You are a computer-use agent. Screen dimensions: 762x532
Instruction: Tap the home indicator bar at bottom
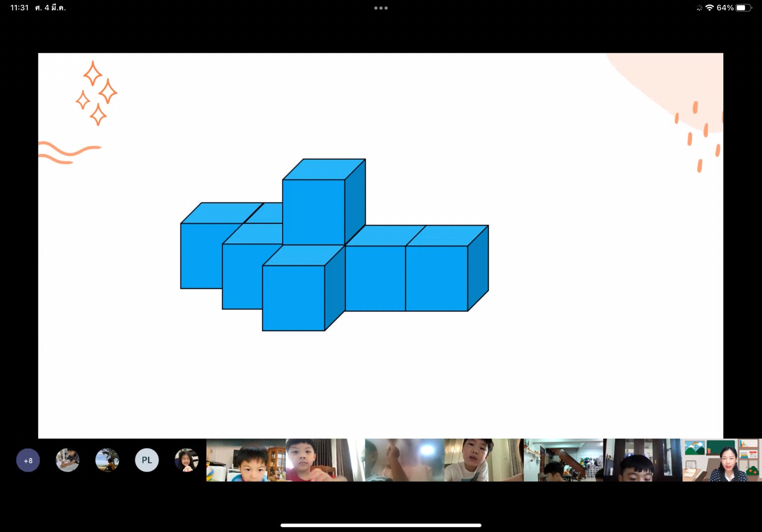point(381,525)
